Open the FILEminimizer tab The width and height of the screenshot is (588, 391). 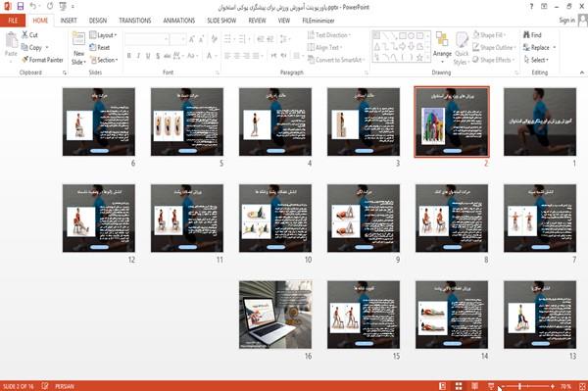coord(318,21)
